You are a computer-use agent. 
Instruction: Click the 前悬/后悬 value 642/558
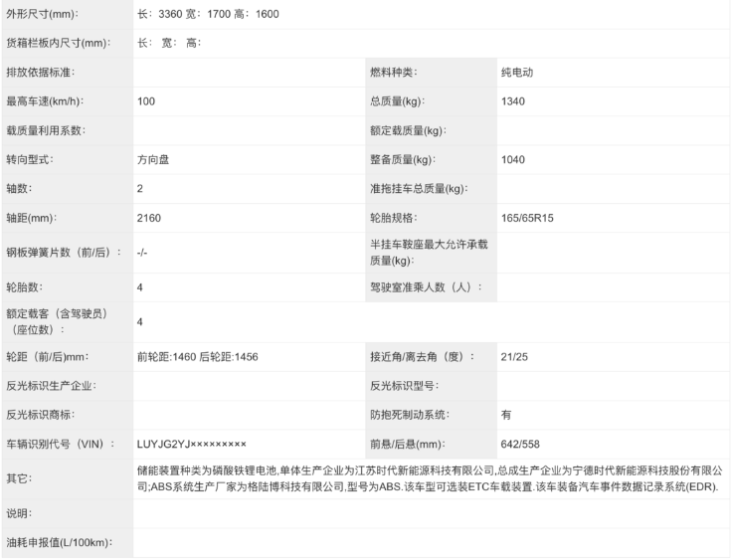pos(522,444)
